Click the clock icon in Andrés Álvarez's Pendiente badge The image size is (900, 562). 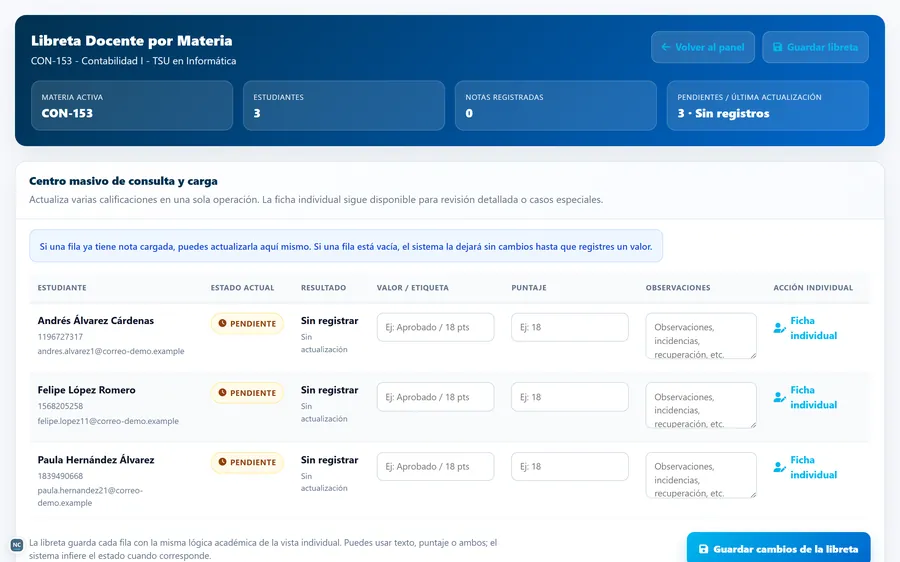point(222,324)
